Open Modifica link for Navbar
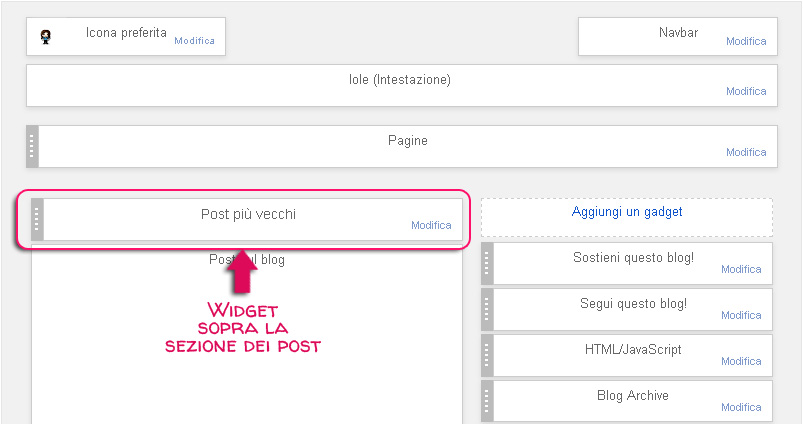Screen dimensions: 803x424 746,41
